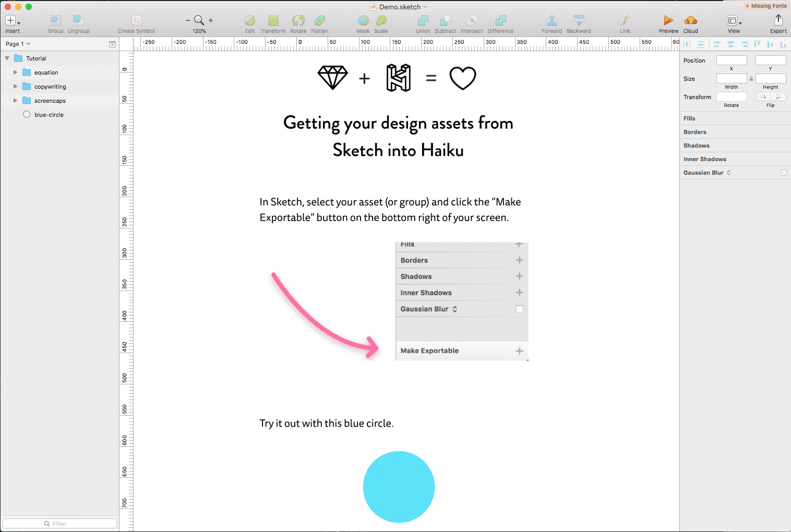Click align right icon
The image size is (791, 532).
pyautogui.click(x=744, y=44)
